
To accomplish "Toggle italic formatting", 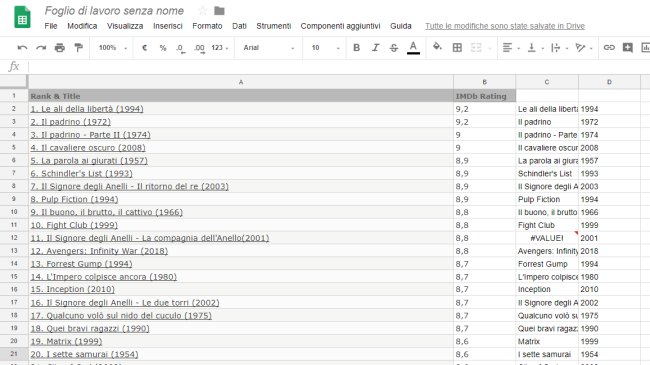I will coord(375,48).
